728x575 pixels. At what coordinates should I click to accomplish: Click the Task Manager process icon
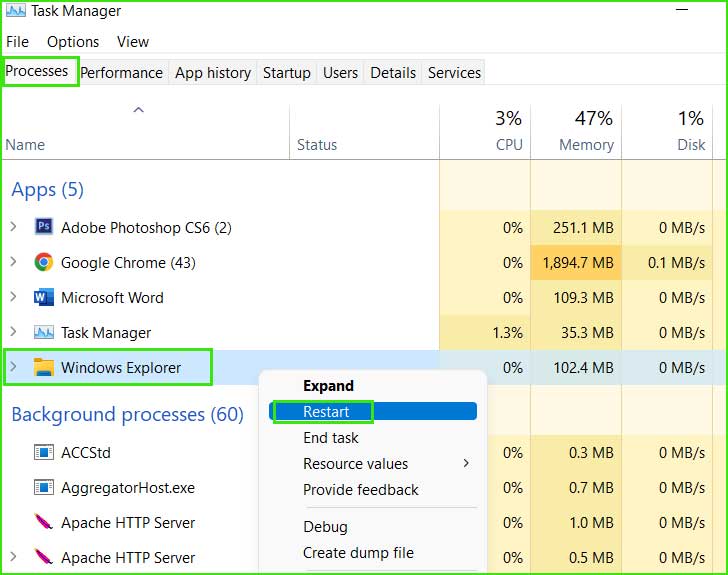[x=44, y=333]
